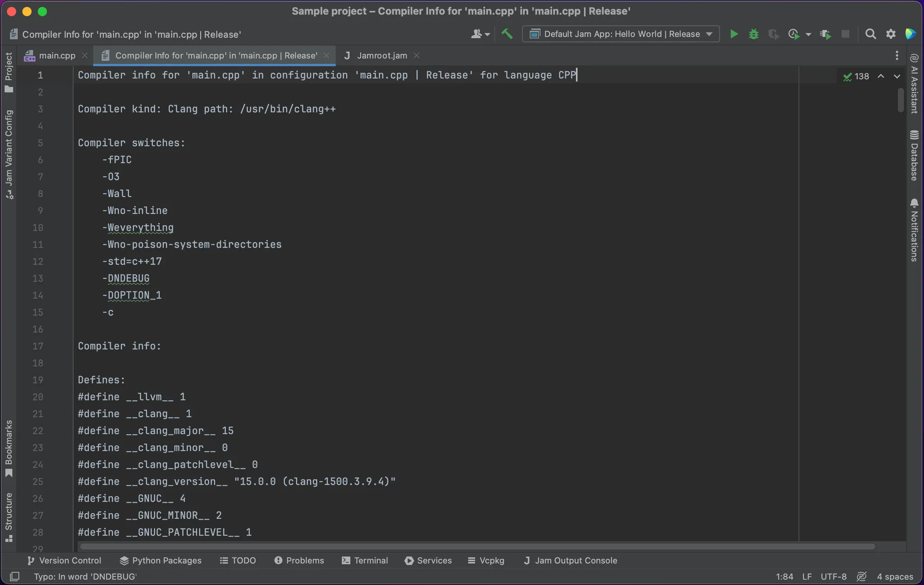Image resolution: width=924 pixels, height=585 pixels.
Task: Open Version Control tool window
Action: click(64, 560)
